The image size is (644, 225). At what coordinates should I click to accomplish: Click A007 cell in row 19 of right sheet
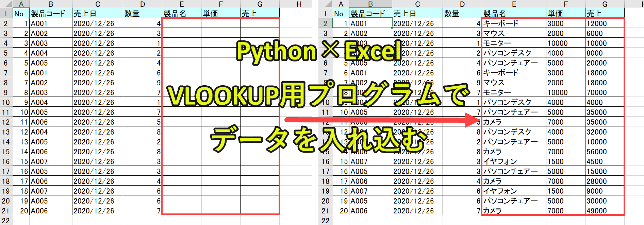[x=370, y=191]
